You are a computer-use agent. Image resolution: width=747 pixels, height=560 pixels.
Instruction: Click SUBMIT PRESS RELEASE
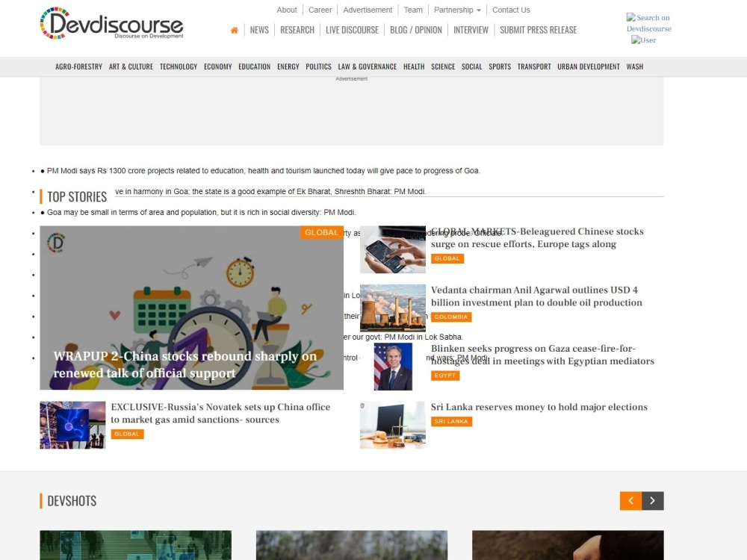539,30
